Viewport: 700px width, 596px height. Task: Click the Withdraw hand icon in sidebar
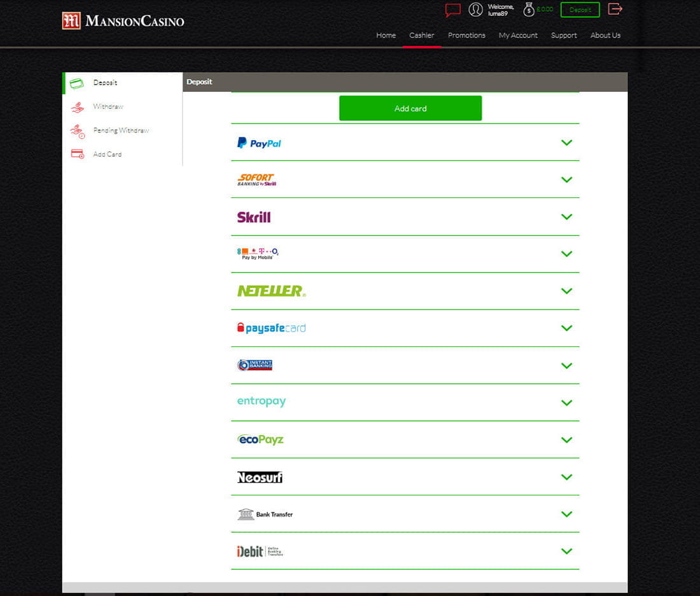pyautogui.click(x=77, y=107)
